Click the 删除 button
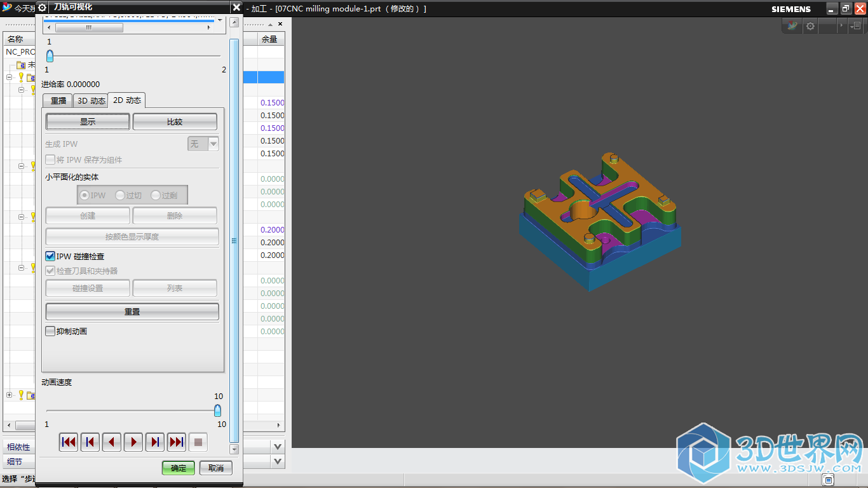The width and height of the screenshot is (868, 488). (175, 215)
